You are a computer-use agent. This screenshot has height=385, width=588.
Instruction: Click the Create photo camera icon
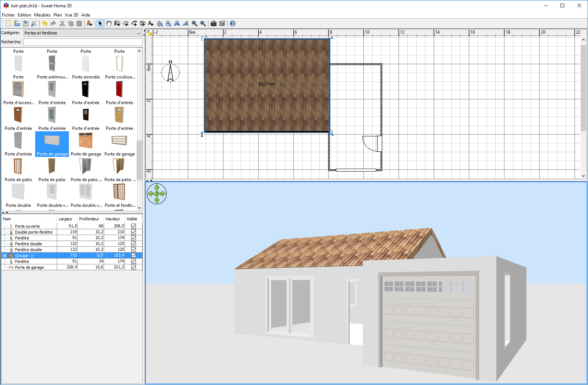[214, 23]
